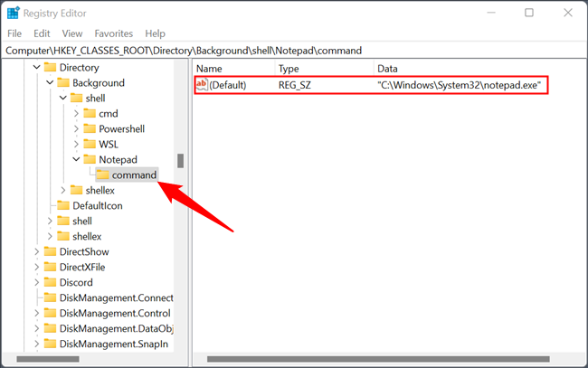Click the tree pane vertical scrollbar thumb
This screenshot has height=368, width=588.
(180, 161)
